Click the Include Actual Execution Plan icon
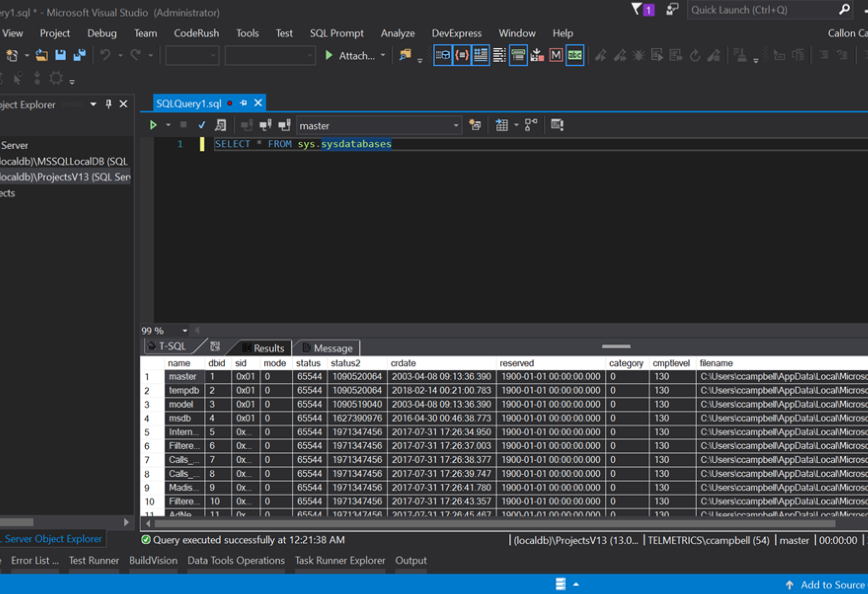This screenshot has width=868, height=594. pos(531,125)
